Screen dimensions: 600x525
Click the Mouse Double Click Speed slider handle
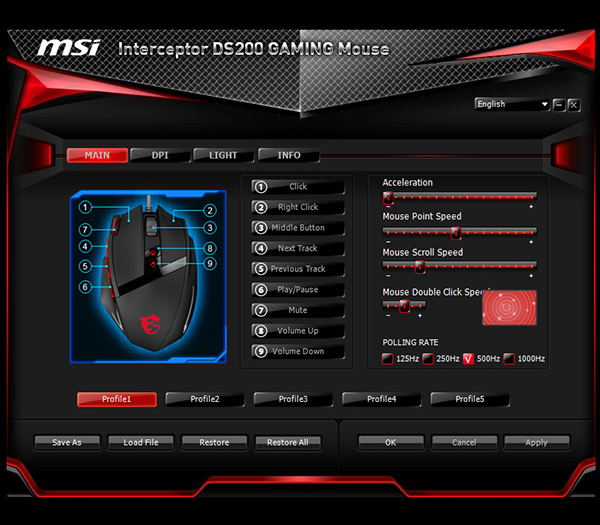tap(404, 306)
